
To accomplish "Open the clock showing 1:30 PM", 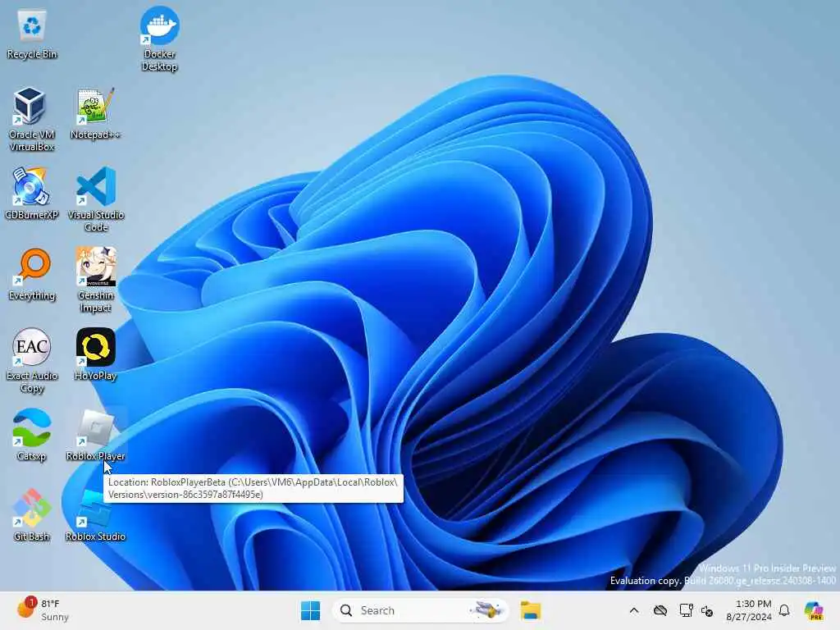I will [749, 610].
